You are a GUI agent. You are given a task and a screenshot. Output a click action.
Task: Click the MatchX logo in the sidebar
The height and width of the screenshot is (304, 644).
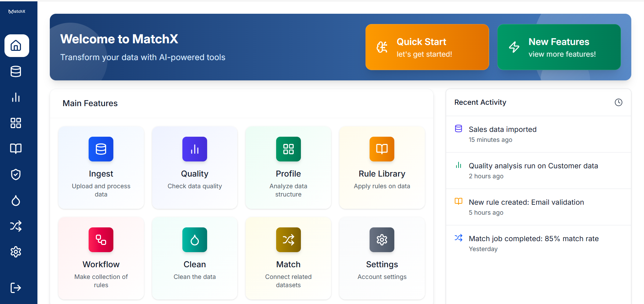[17, 11]
